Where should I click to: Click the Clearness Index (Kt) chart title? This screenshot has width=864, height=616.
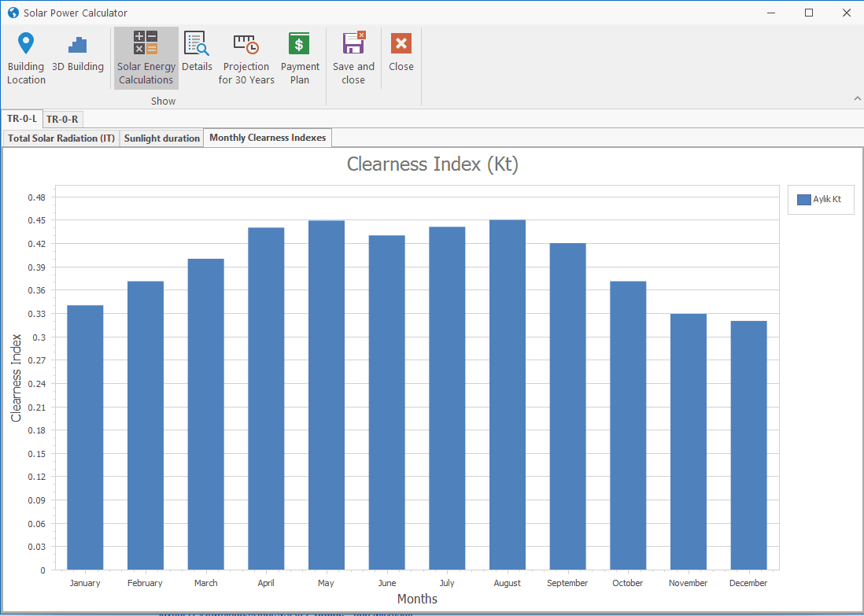[432, 164]
